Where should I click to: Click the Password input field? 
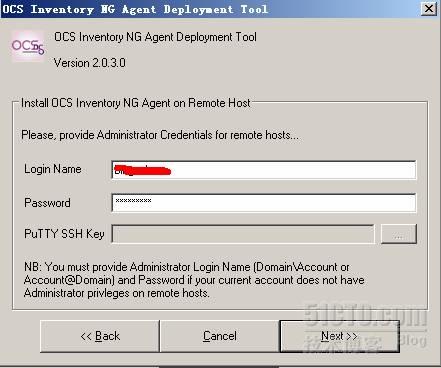(264, 202)
